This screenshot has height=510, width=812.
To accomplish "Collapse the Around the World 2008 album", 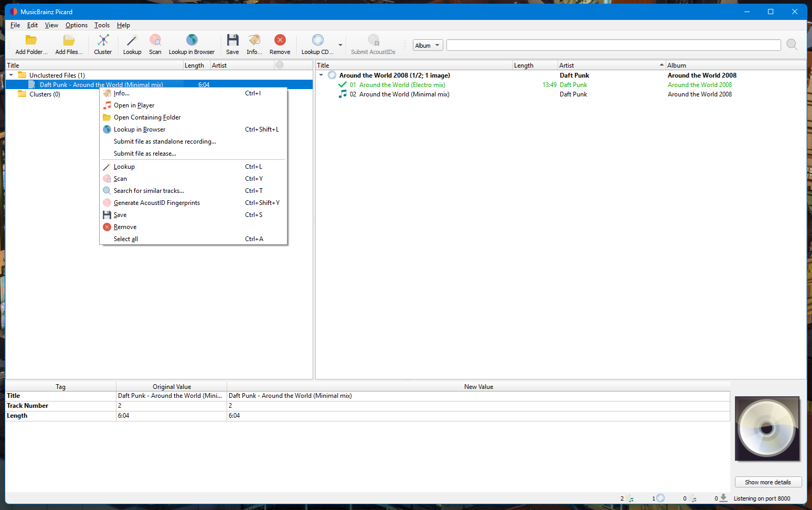I will pyautogui.click(x=321, y=75).
